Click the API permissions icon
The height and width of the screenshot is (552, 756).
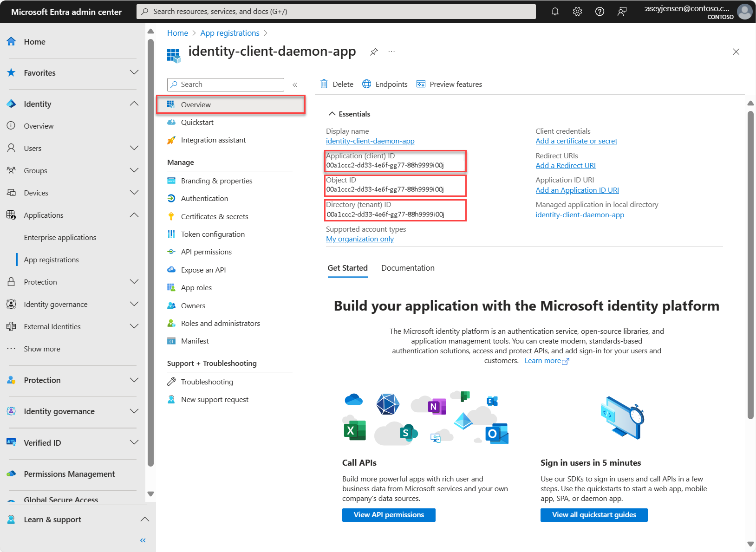pos(171,252)
